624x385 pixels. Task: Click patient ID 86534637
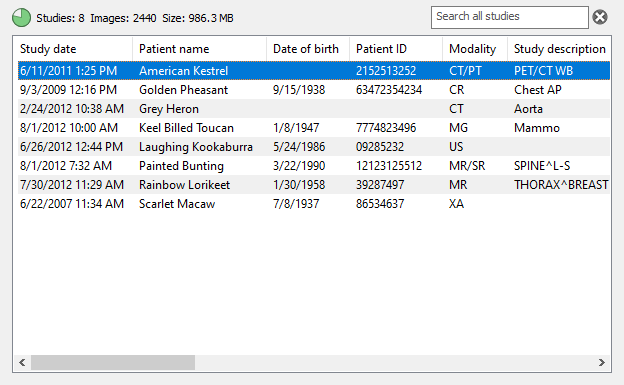(x=380, y=204)
